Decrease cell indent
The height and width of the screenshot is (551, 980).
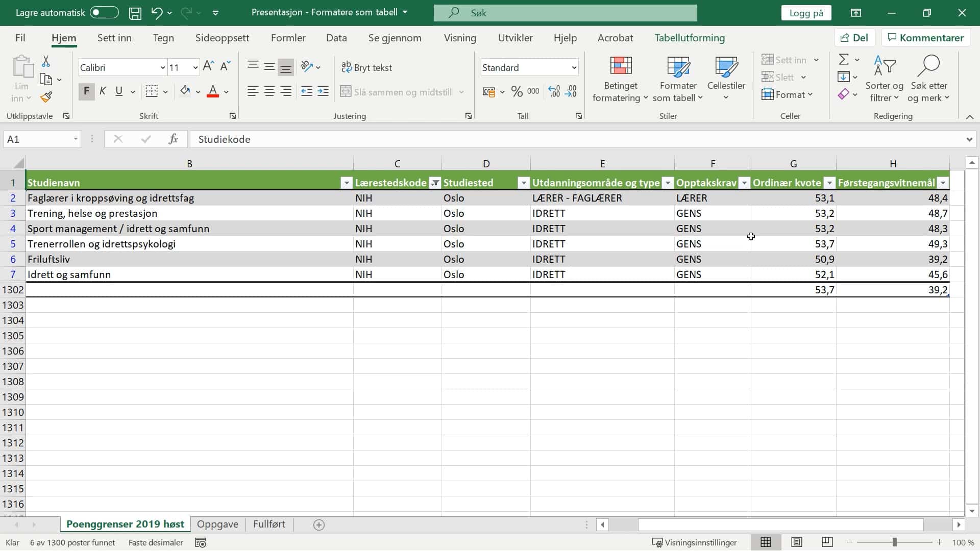[x=306, y=91]
